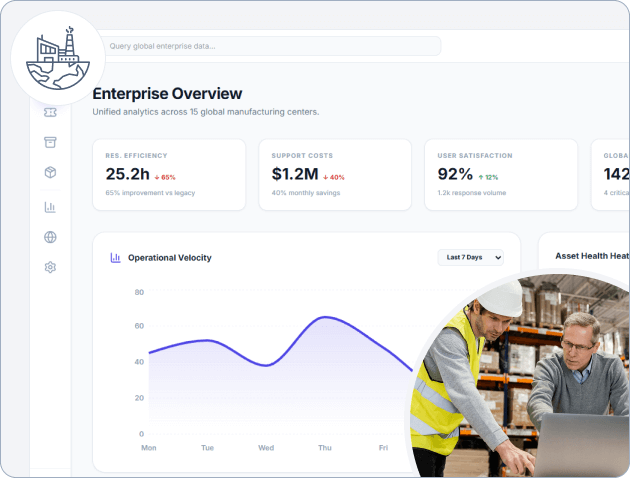Click the 92% value
Viewport: 630px width, 478px height.
tap(455, 174)
